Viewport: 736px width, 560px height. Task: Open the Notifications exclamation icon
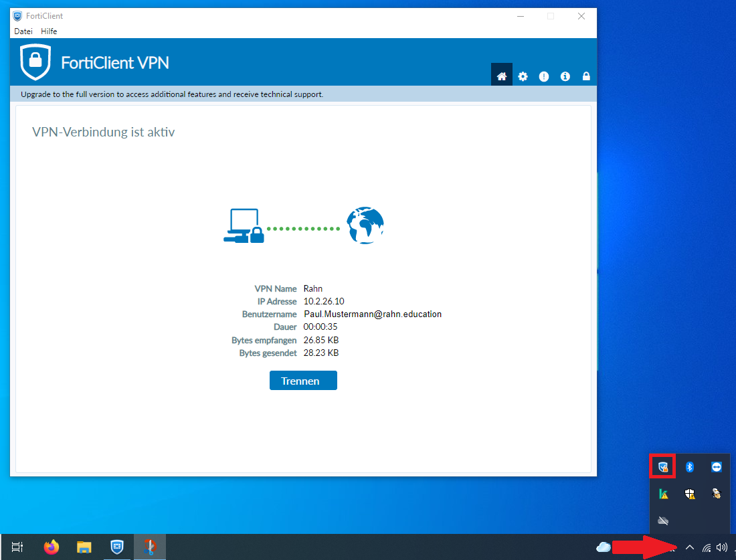(x=544, y=76)
